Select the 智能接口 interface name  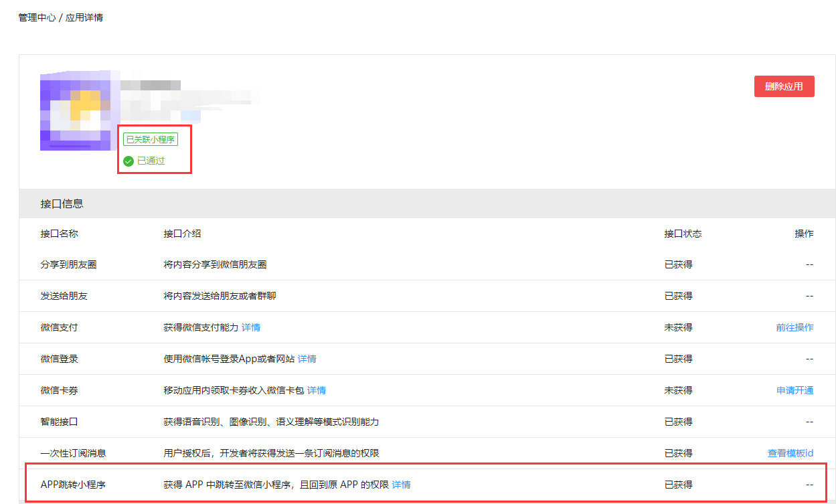59,422
